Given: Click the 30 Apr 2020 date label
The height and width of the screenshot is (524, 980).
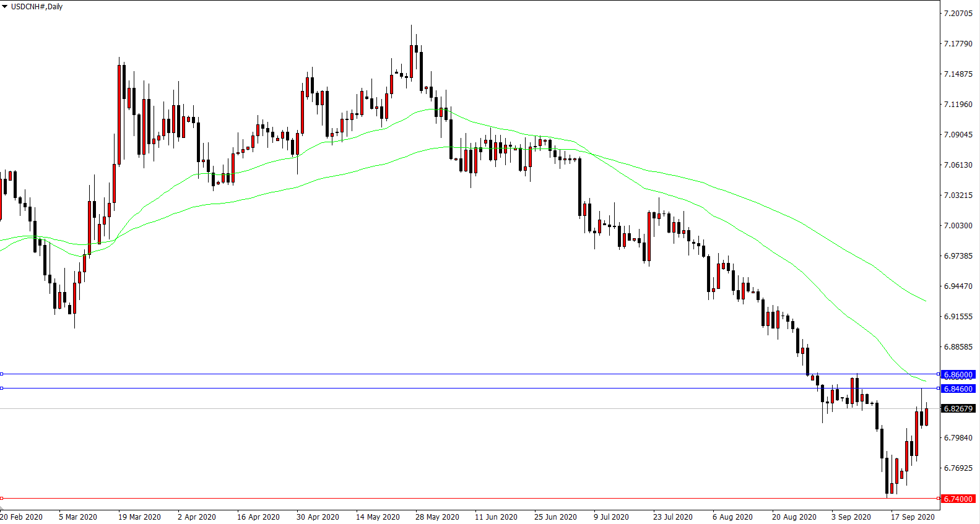Looking at the screenshot, I should [318, 517].
